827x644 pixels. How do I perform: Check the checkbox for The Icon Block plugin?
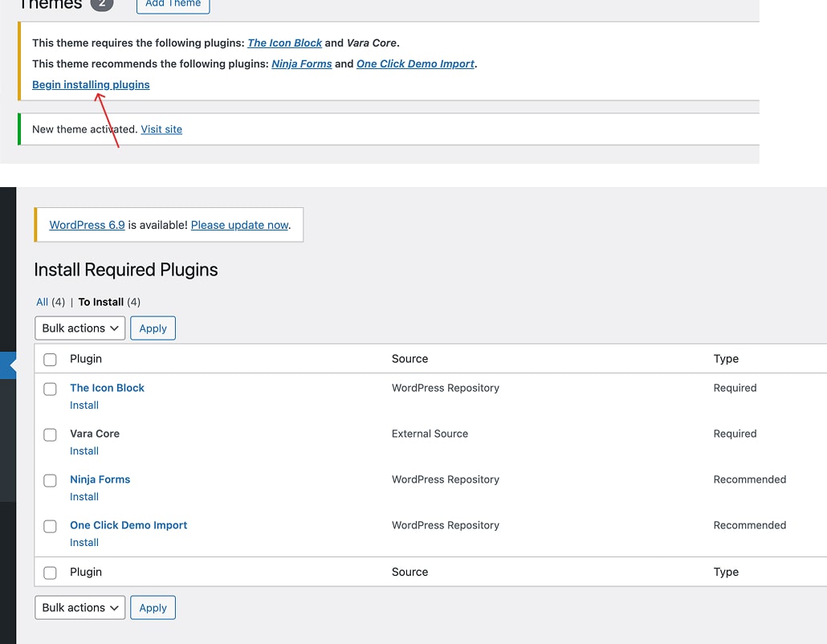50,389
